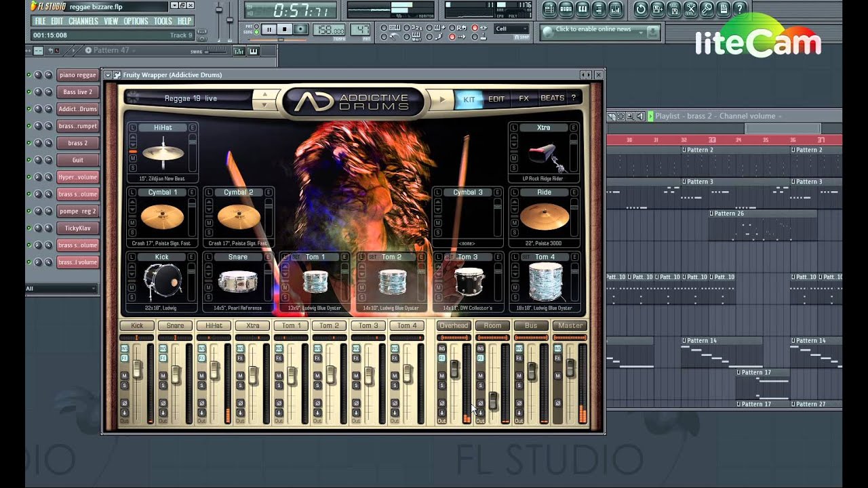Screen dimensions: 868x488
Task: Toggle the M mute button on the HiHat kit slot
Action: (132, 158)
